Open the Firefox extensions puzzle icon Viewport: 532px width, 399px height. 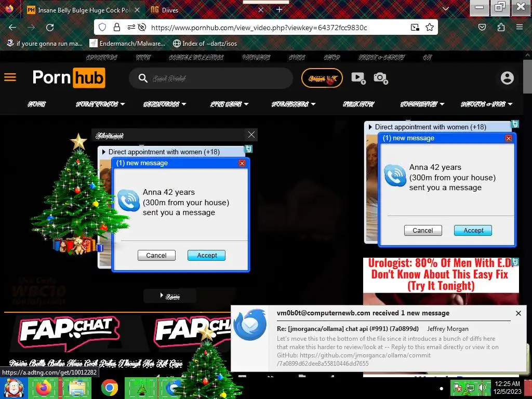coord(501,27)
